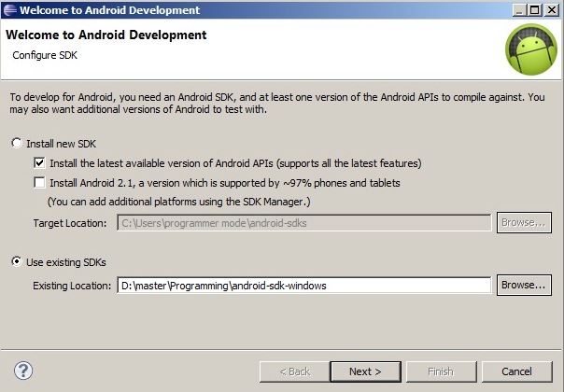Viewport: 564px width, 392px height.
Task: Click the Cancel button
Action: (x=516, y=371)
